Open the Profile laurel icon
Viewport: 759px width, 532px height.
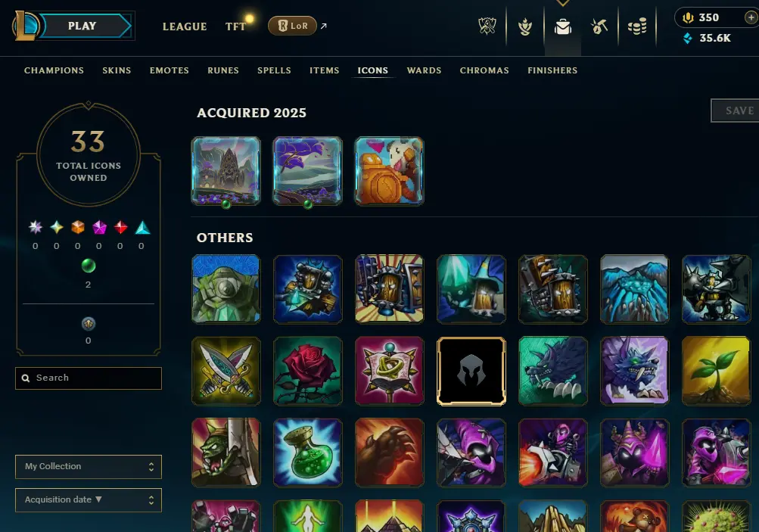pos(524,26)
